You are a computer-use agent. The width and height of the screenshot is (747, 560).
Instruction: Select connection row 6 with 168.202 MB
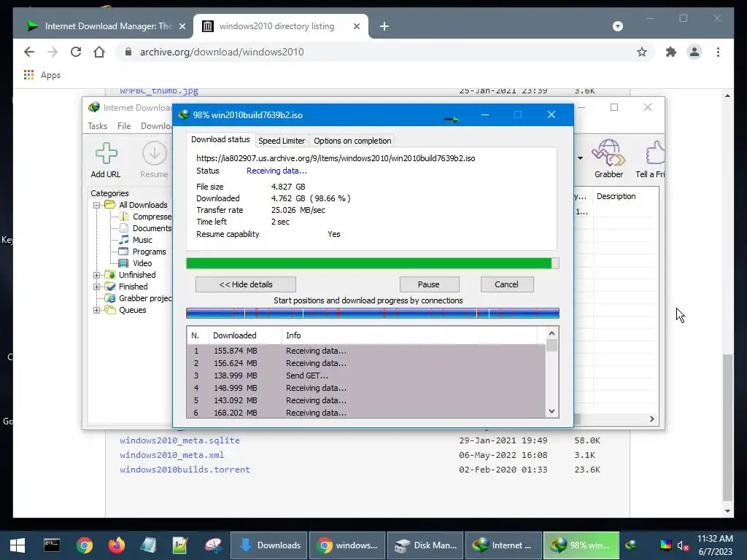click(x=366, y=413)
